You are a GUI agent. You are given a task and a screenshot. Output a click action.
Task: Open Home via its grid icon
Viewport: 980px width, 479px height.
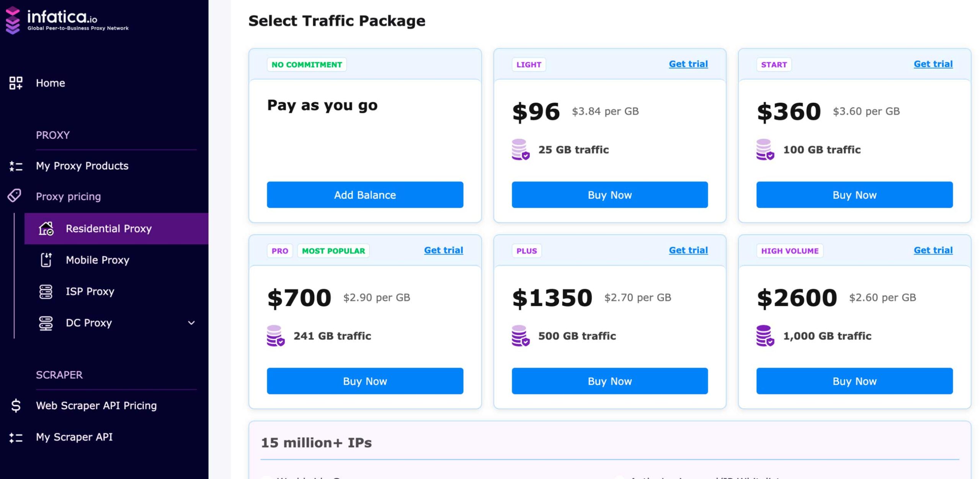coord(16,83)
